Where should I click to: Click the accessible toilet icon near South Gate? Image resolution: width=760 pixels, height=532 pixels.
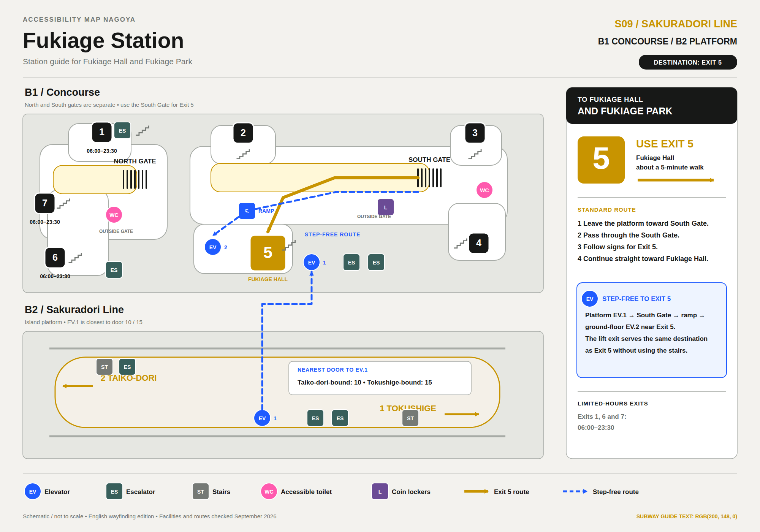click(x=484, y=190)
